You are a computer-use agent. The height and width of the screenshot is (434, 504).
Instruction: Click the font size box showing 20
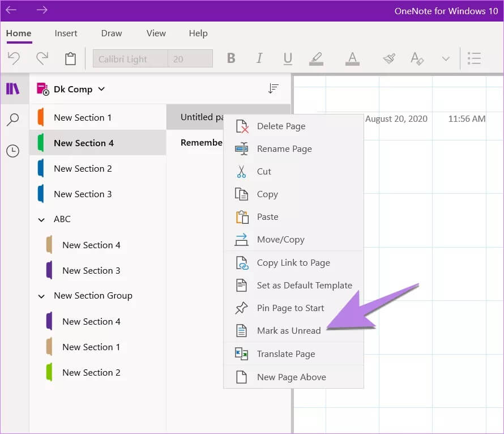coord(190,59)
